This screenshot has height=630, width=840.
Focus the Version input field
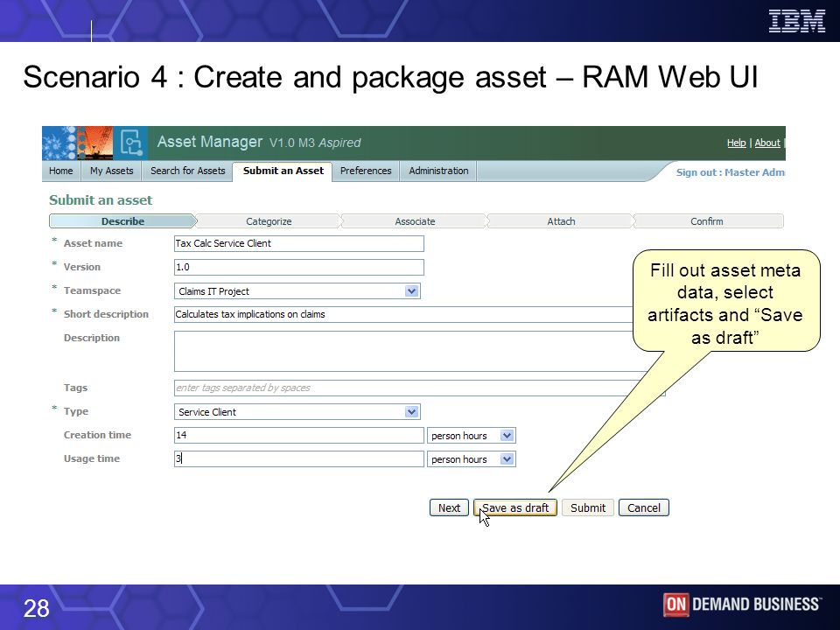pyautogui.click(x=299, y=267)
